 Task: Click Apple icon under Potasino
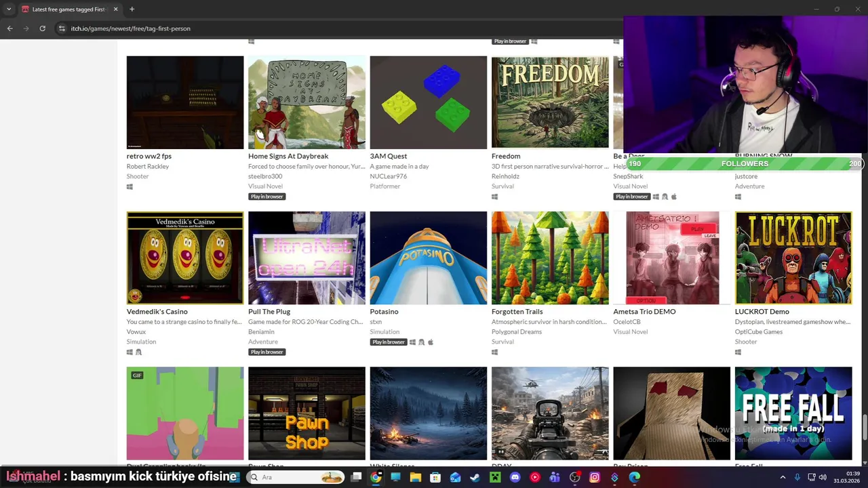430,342
